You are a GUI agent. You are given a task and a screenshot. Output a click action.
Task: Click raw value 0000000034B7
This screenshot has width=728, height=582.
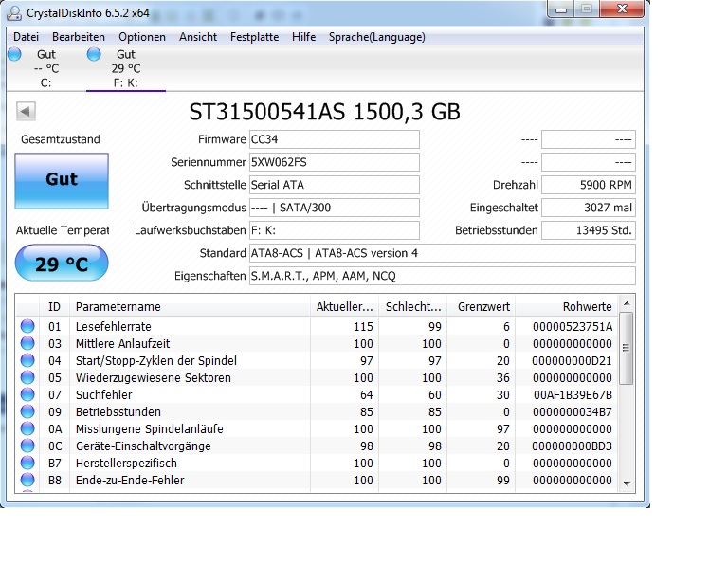click(x=573, y=412)
